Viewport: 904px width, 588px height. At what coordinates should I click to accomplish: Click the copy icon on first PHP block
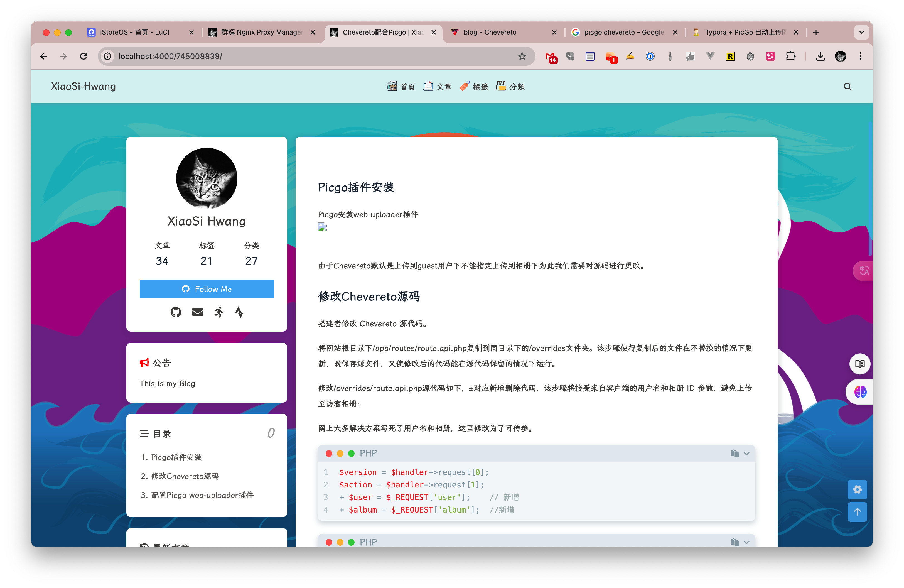pyautogui.click(x=734, y=453)
